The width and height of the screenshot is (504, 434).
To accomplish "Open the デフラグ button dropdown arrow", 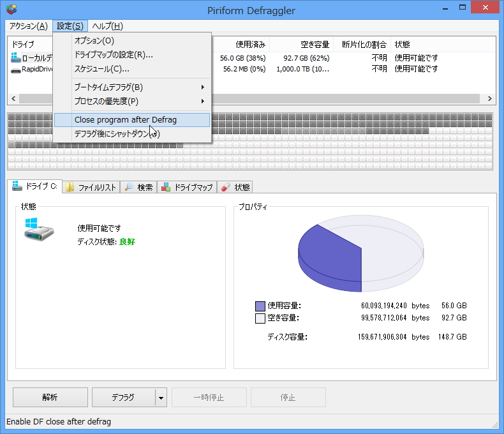I will pos(161,398).
